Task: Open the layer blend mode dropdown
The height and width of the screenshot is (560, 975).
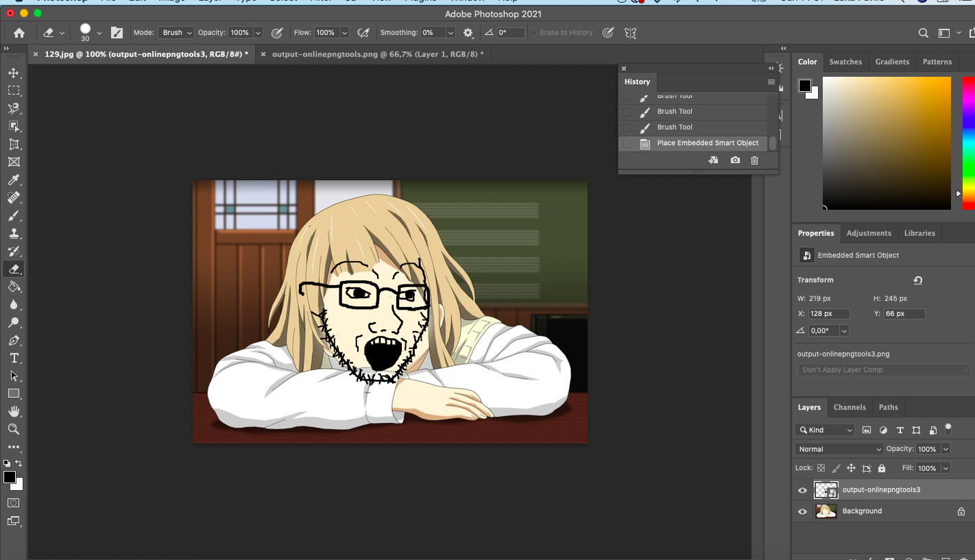Action: (839, 449)
